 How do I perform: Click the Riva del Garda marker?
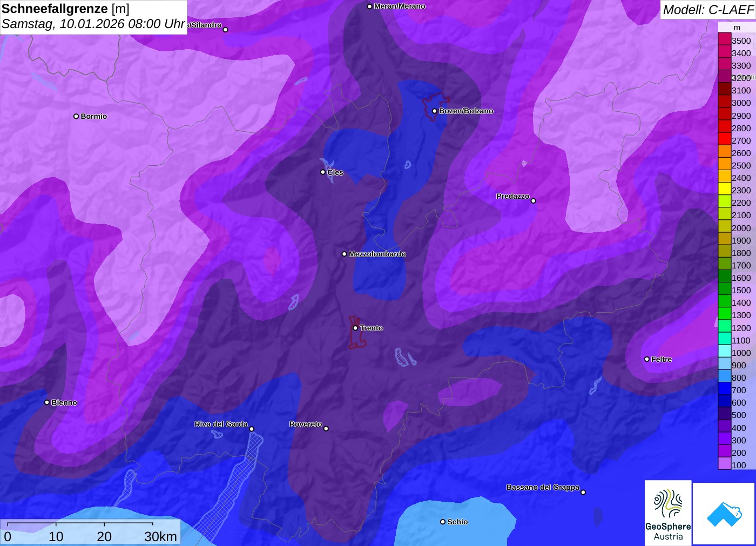pos(252,429)
